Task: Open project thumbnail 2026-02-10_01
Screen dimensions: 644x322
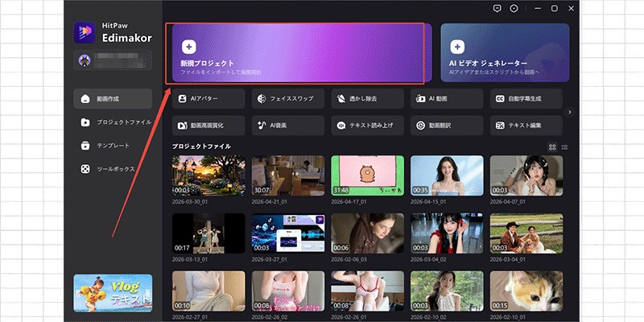Action: (x=526, y=291)
